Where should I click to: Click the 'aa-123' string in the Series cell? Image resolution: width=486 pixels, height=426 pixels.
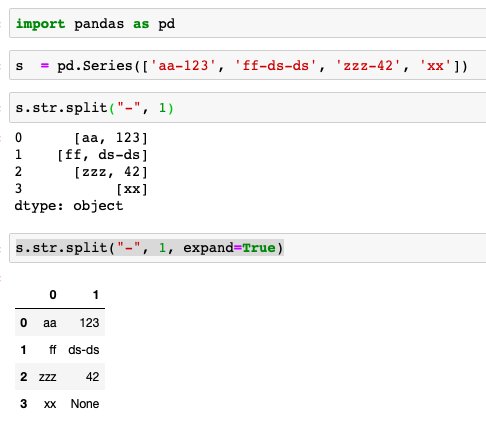click(183, 65)
